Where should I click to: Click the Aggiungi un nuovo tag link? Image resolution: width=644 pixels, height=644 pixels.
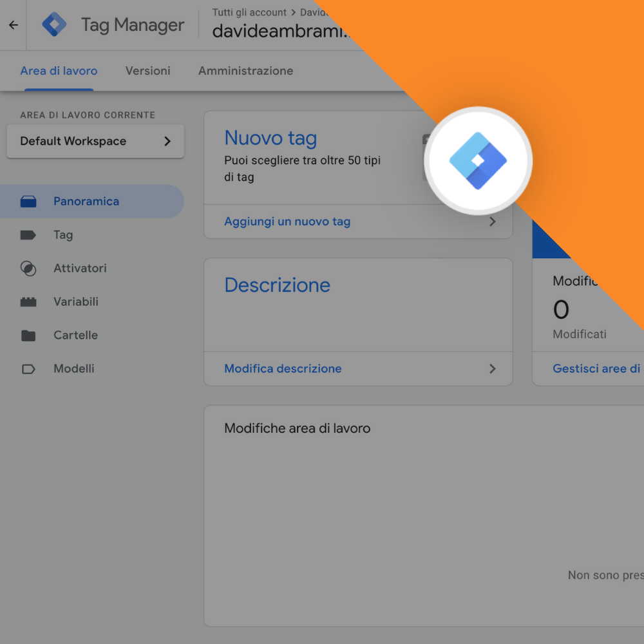(287, 222)
